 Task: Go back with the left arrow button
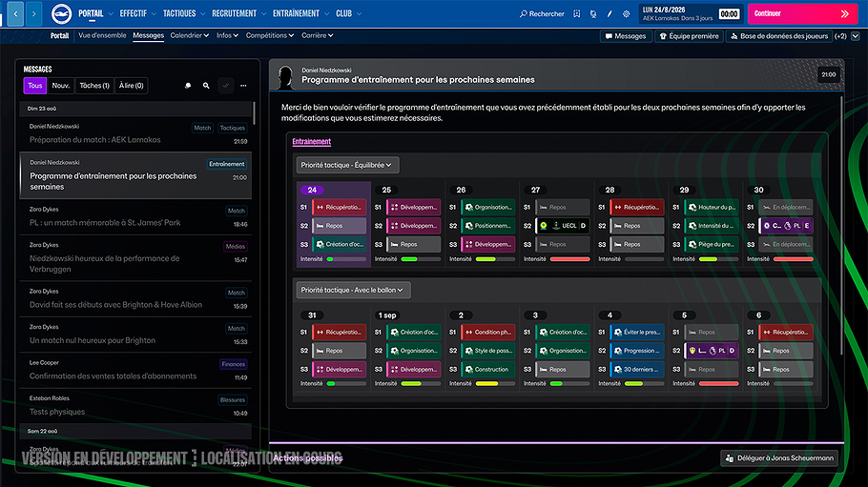pos(15,14)
